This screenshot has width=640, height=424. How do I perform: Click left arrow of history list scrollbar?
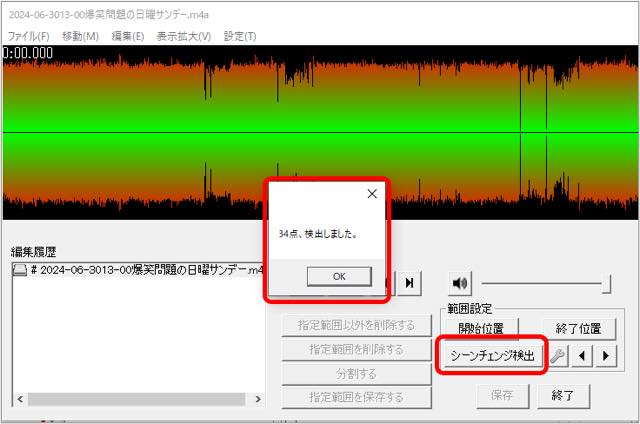[20, 399]
